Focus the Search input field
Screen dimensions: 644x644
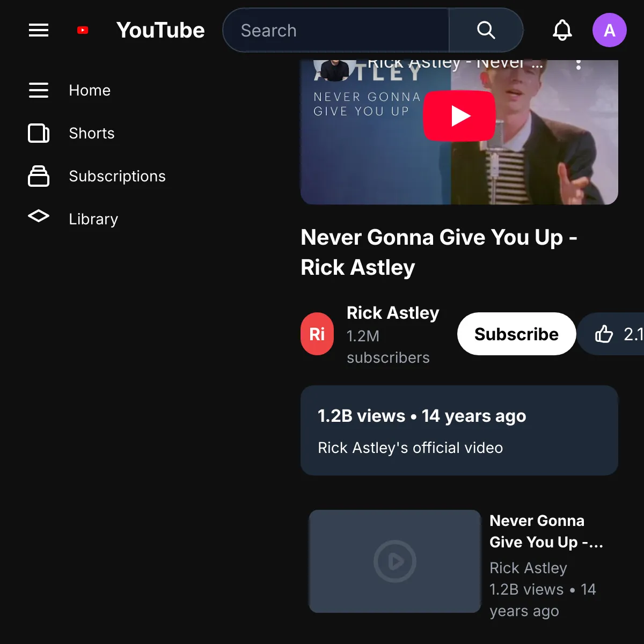point(336,30)
